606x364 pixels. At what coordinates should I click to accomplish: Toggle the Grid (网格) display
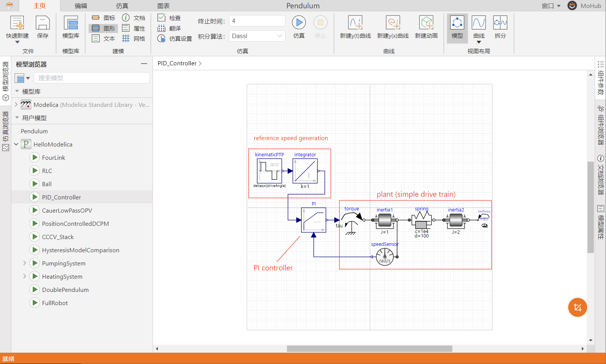coord(134,39)
